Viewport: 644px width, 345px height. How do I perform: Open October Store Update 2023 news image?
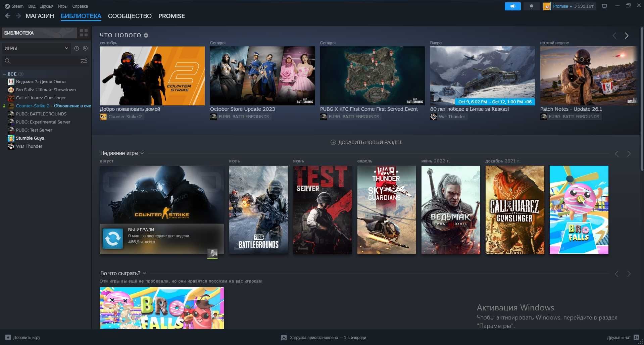[x=262, y=76]
